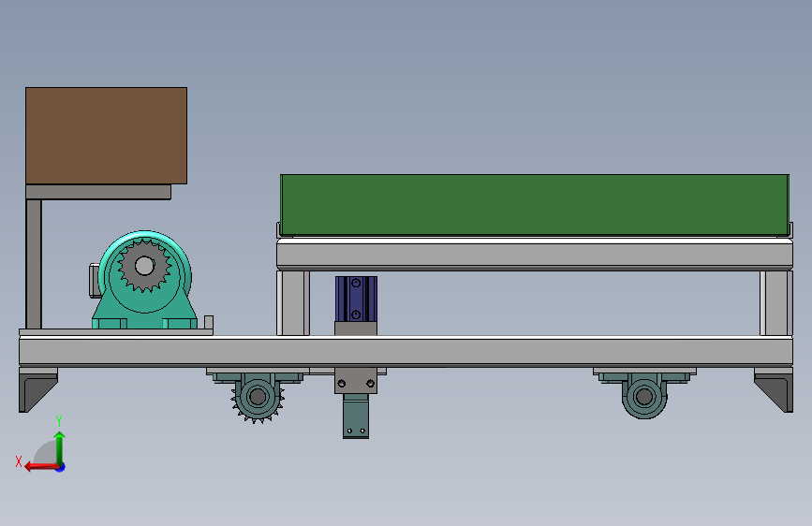Select the blue pneumatic cylinder
Screen dimensions: 812x526
click(356, 299)
